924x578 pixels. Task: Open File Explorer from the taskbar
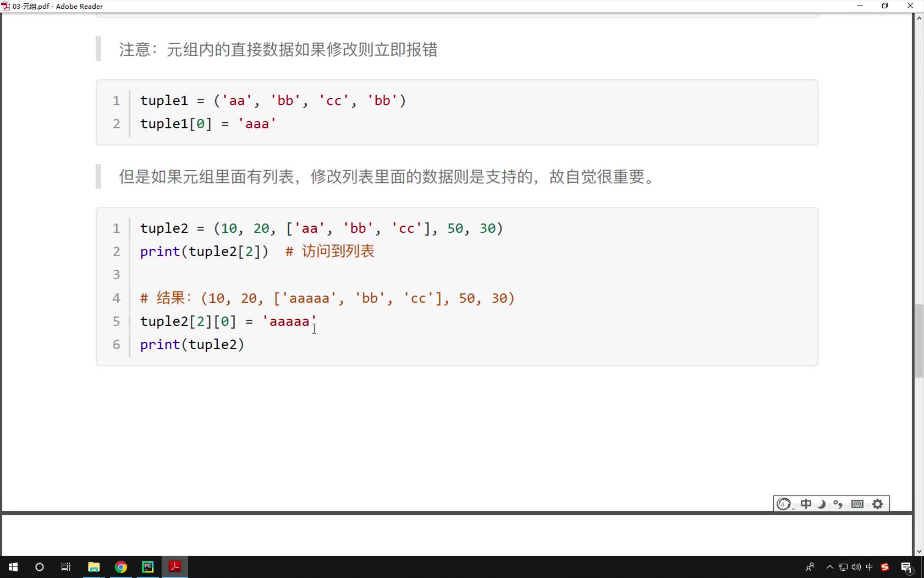pyautogui.click(x=94, y=567)
